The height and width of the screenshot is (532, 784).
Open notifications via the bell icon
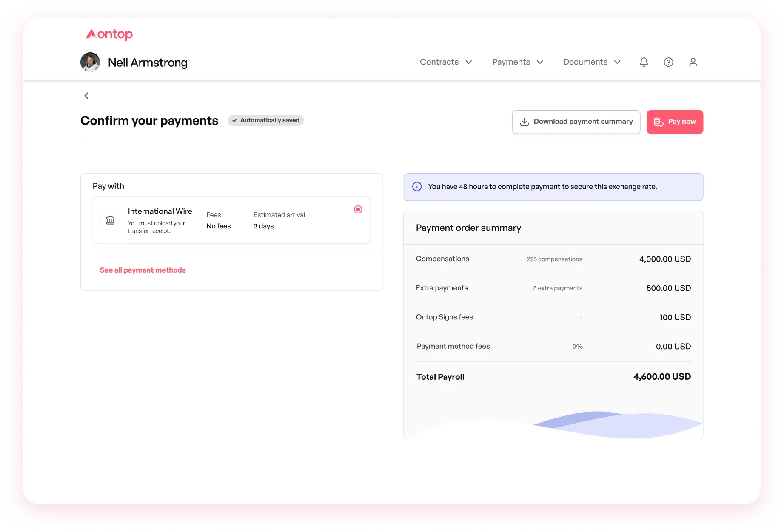[644, 62]
